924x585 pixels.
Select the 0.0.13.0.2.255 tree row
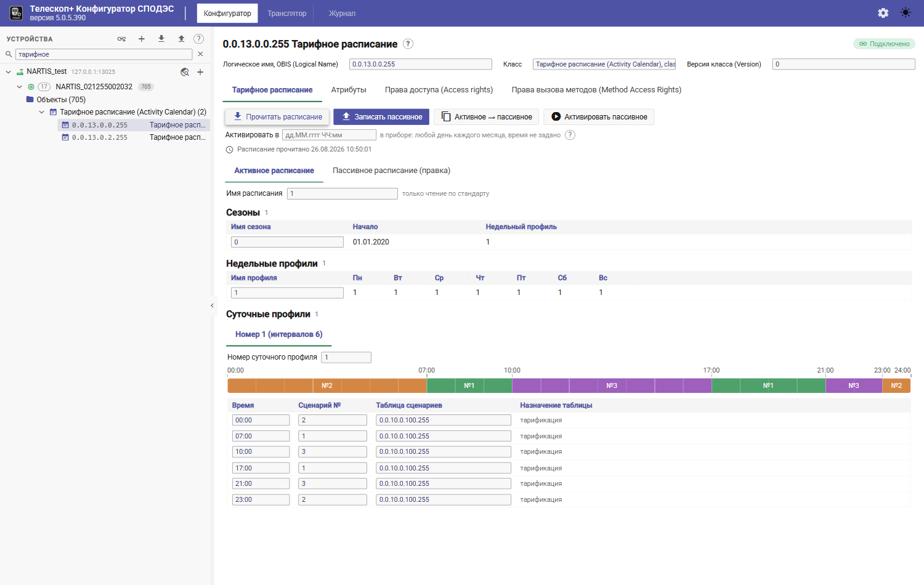tap(134, 137)
